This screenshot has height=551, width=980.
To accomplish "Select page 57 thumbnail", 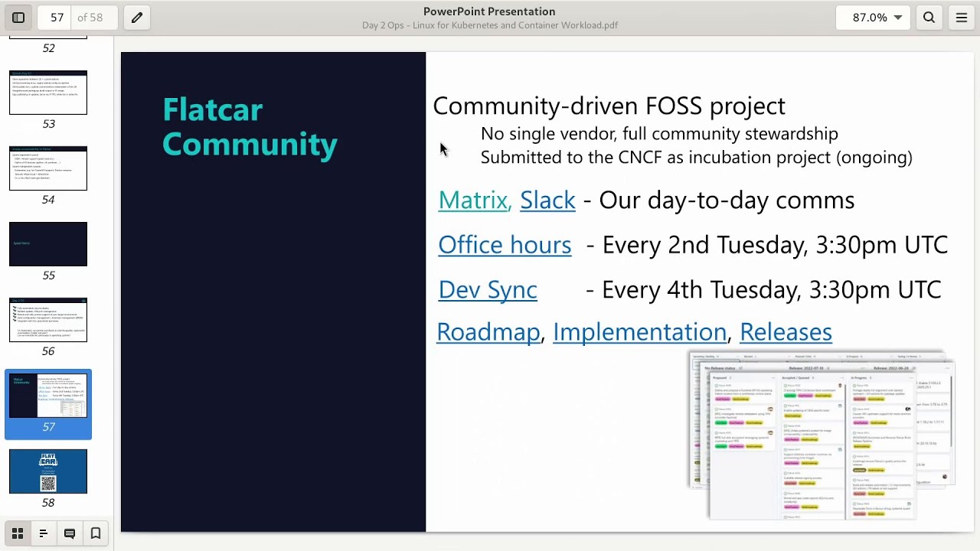I will click(x=48, y=396).
